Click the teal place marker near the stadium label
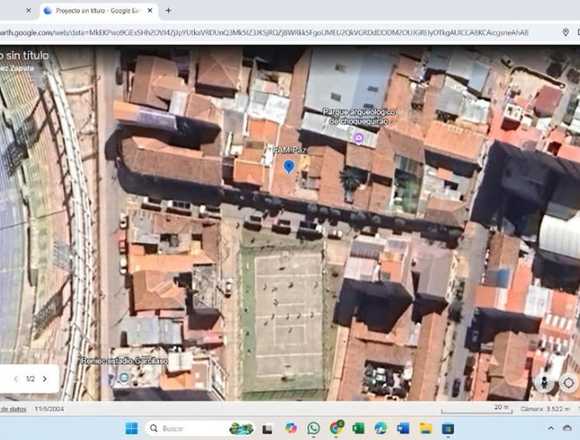The width and height of the screenshot is (580, 440). point(124,377)
